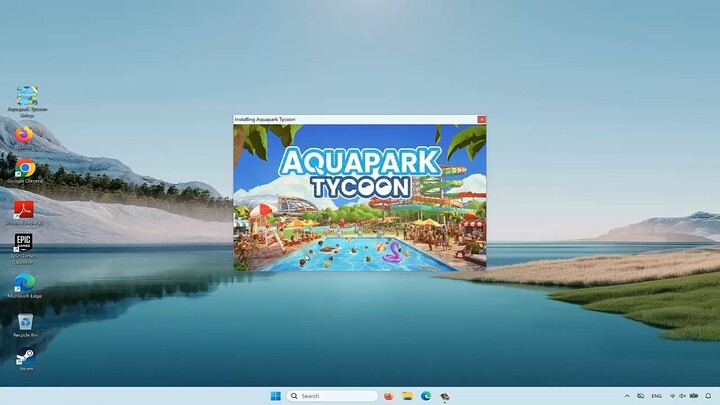
Task: Open Aquapark Tycoon Setup desktop icon
Action: [27, 101]
